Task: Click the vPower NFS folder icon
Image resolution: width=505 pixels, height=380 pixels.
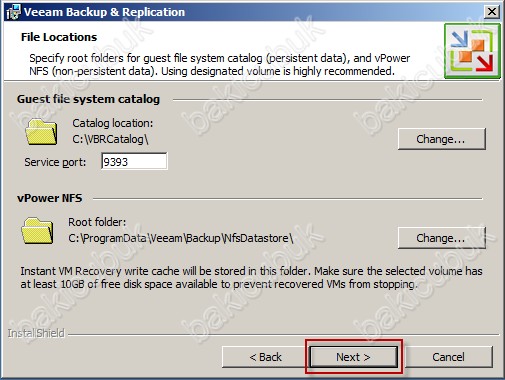Action: pyautogui.click(x=37, y=231)
